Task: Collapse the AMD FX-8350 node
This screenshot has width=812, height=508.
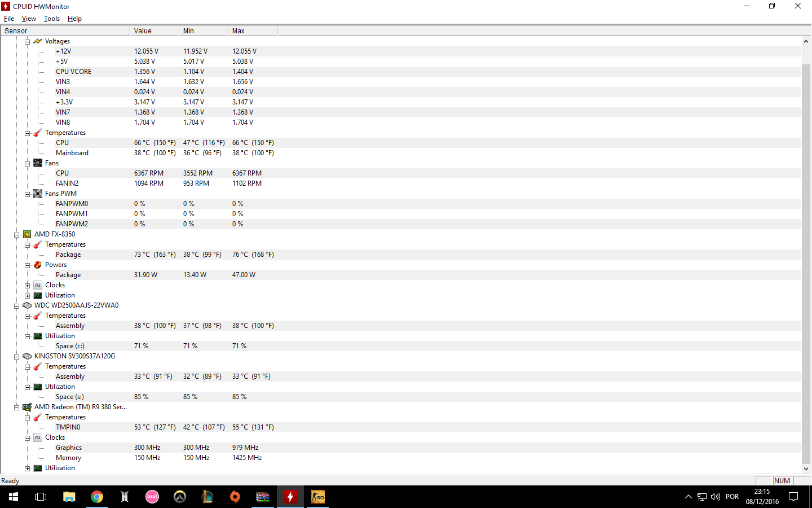Action: pyautogui.click(x=16, y=235)
